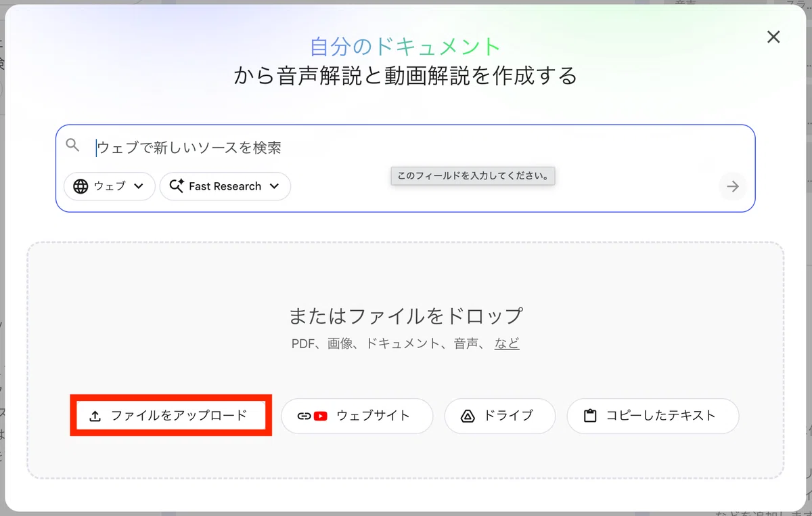Screen dimensions: 812x516
Task: Submit search with the arrow button
Action: tap(733, 186)
